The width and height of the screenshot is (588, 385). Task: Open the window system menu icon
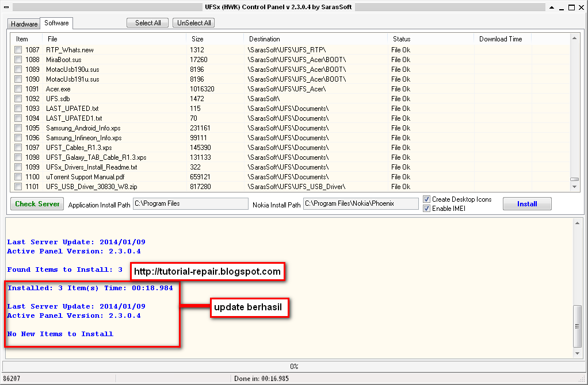6,7
